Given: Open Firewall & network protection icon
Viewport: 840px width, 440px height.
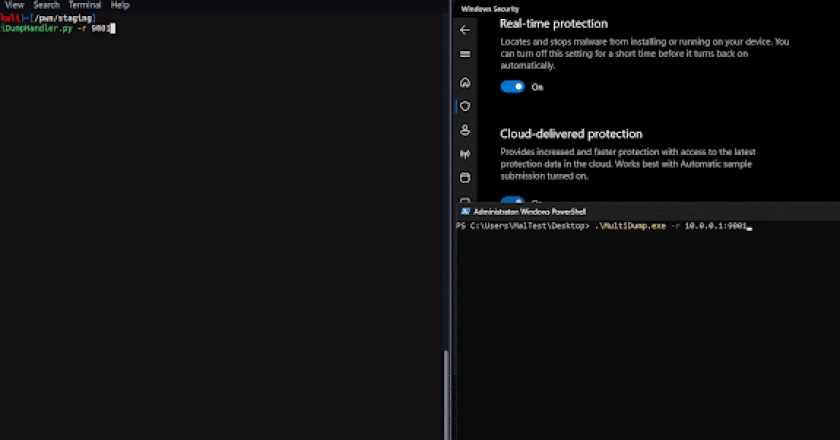Looking at the screenshot, I should (464, 154).
